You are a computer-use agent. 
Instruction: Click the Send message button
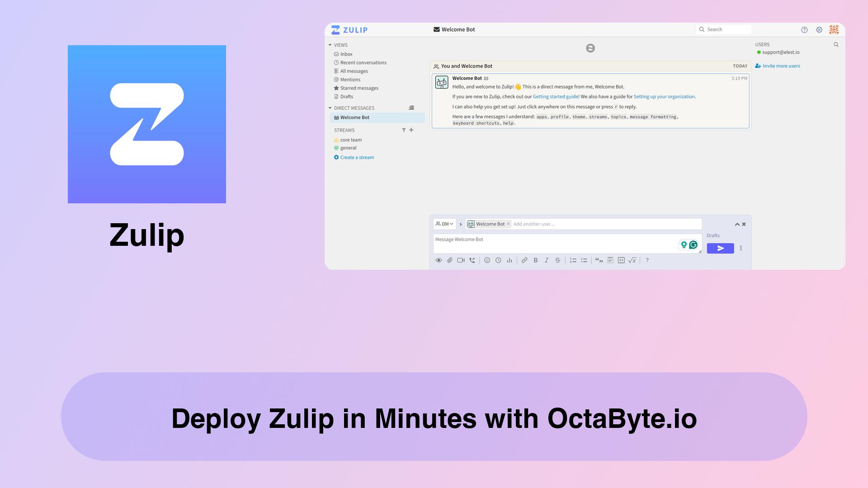click(x=720, y=248)
